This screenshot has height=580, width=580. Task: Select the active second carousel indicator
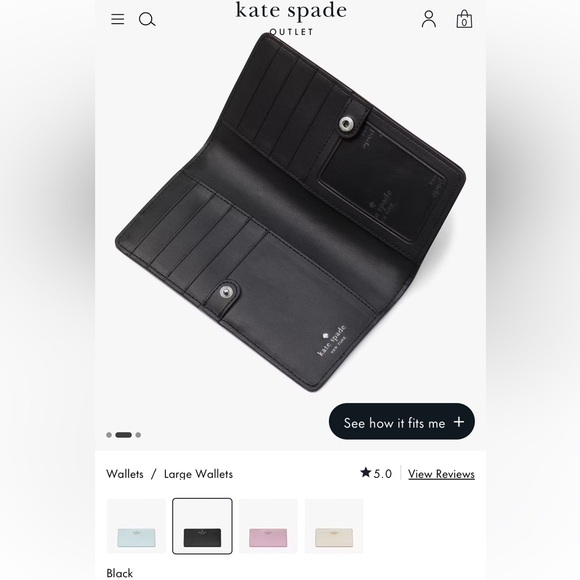tap(124, 435)
